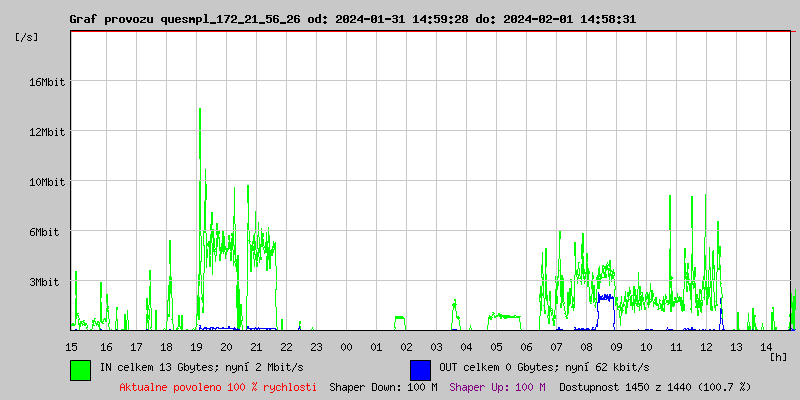Click the [h] unit label on x-axis
The height and width of the screenshot is (400, 800).
[779, 356]
